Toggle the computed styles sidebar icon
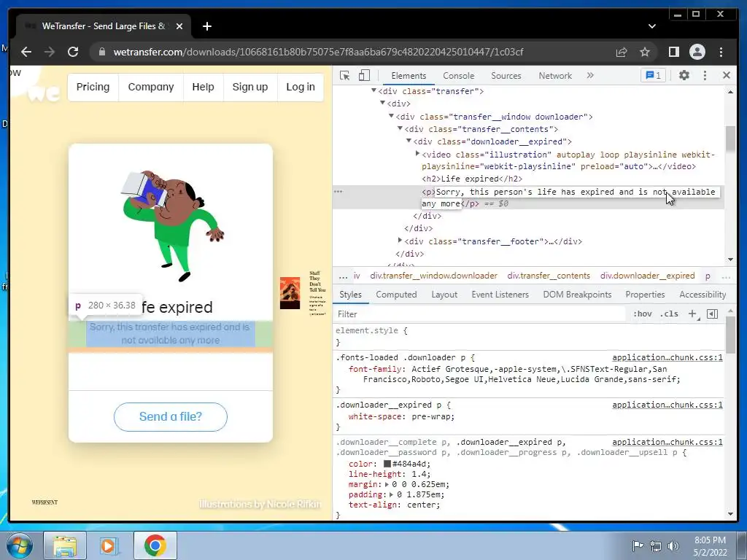 pos(713,314)
